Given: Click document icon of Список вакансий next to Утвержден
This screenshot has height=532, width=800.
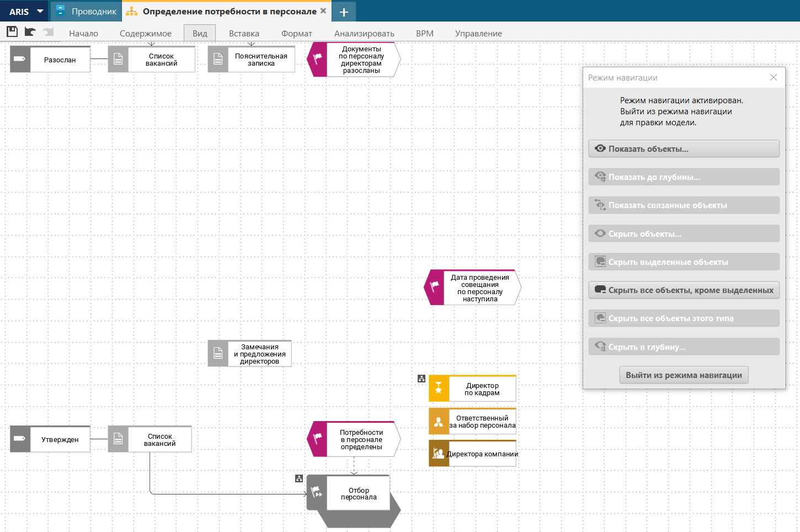Looking at the screenshot, I should point(118,439).
